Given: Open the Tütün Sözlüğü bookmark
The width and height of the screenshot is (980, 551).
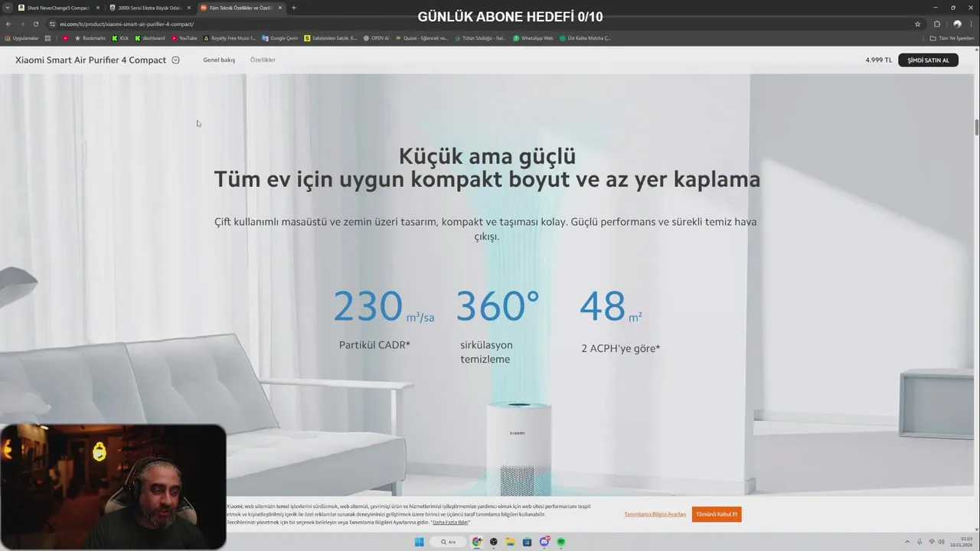Looking at the screenshot, I should 480,38.
